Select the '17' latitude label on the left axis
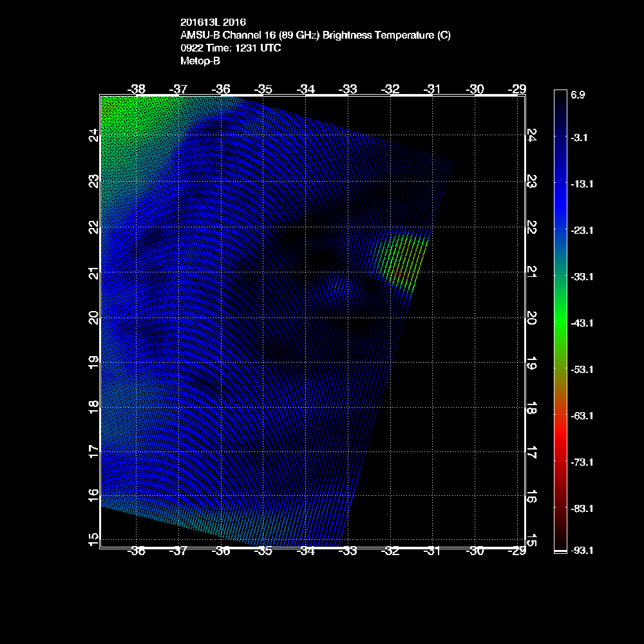Image resolution: width=644 pixels, height=644 pixels. [94, 452]
